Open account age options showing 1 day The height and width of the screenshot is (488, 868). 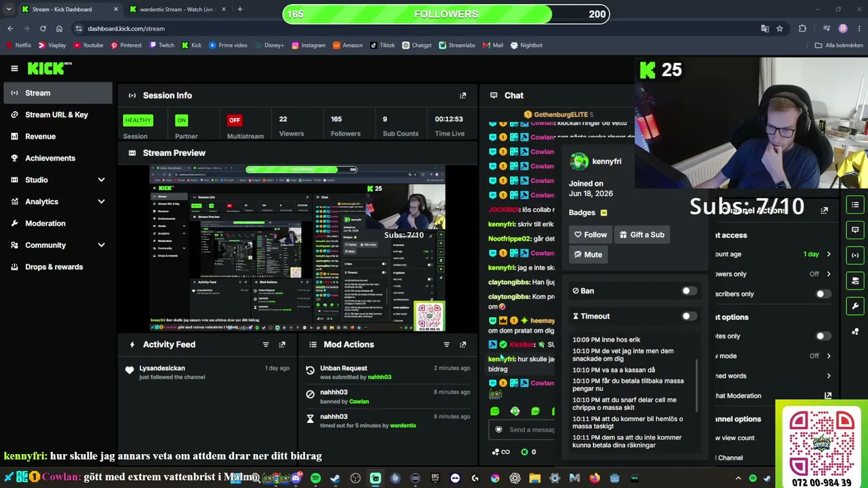tap(817, 254)
